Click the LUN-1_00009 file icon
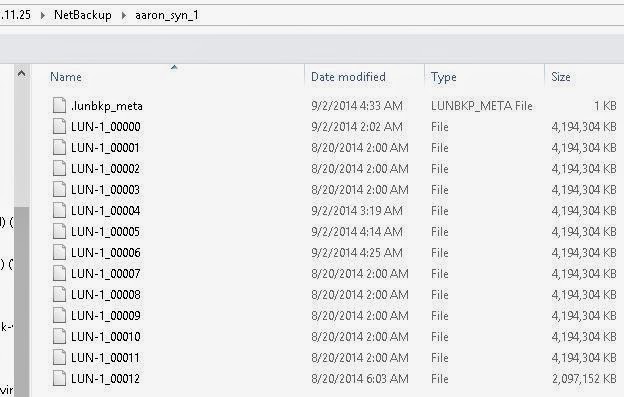624x397 pixels. pyautogui.click(x=59, y=315)
